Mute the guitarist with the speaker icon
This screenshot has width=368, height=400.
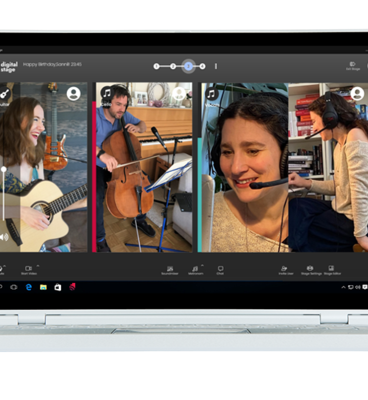pyautogui.click(x=4, y=237)
